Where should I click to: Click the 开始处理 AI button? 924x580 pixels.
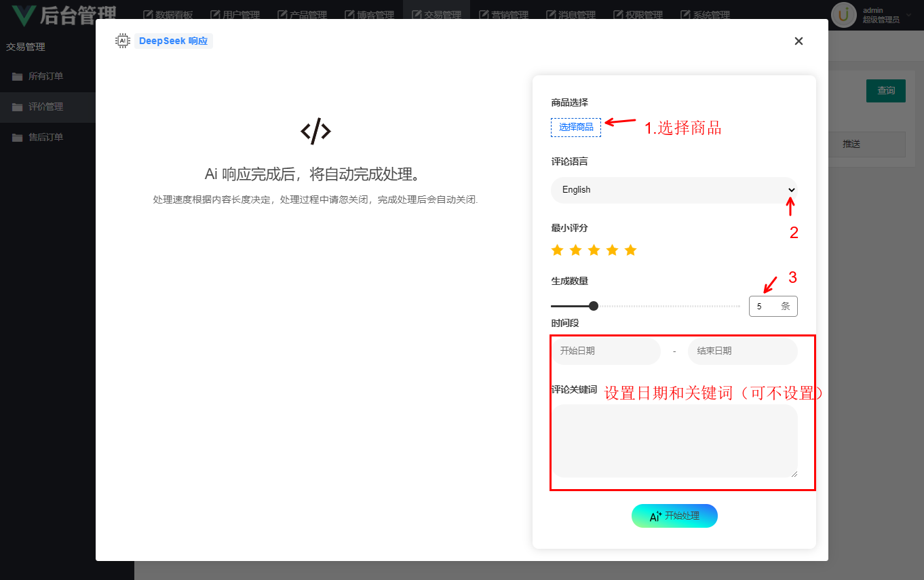coord(674,516)
